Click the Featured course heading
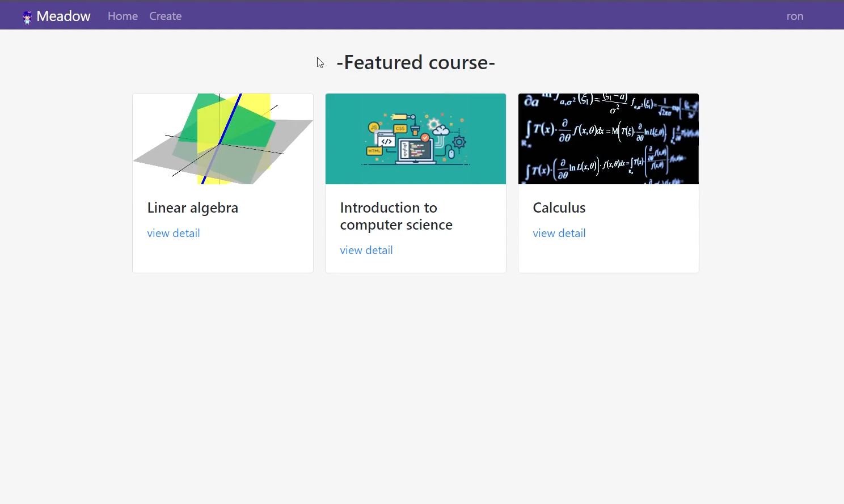Image resolution: width=844 pixels, height=504 pixels. coord(416,62)
